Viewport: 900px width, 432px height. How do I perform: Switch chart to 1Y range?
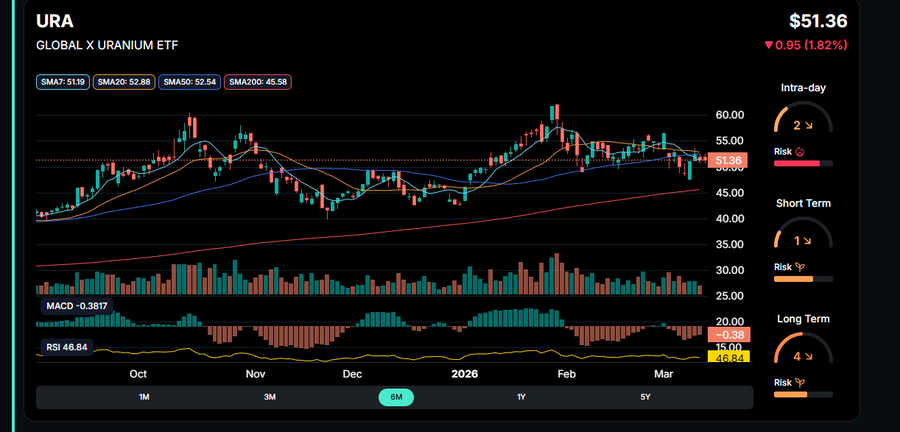point(521,397)
